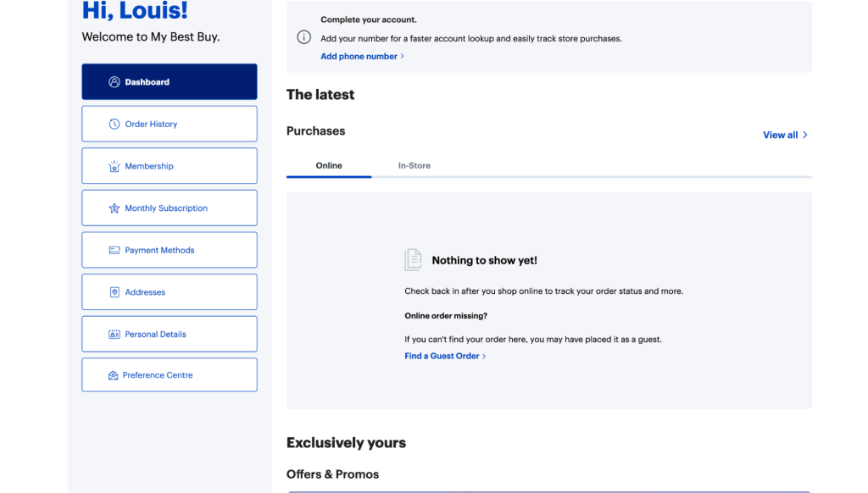
Task: Click the document icon above Nothing to show yet
Action: coord(413,259)
